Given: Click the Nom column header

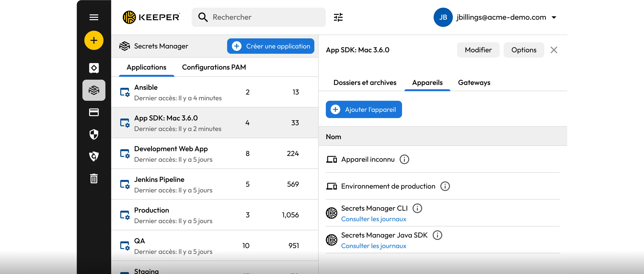Looking at the screenshot, I should [x=333, y=137].
